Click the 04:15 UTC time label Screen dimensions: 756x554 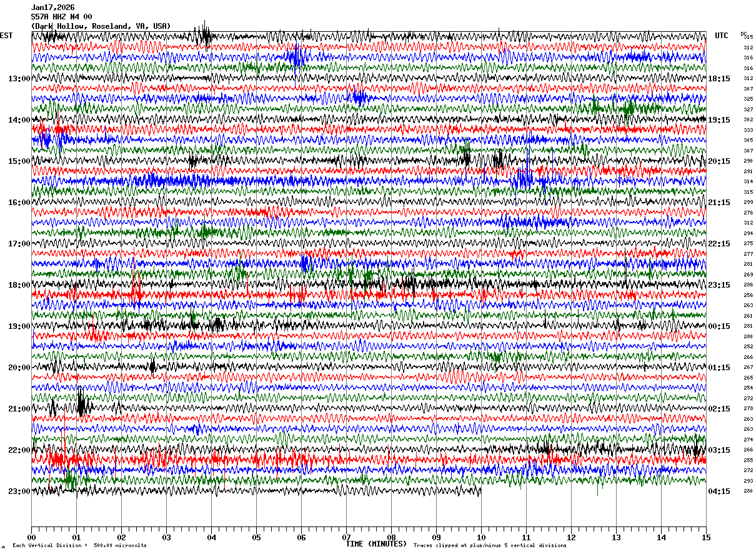(x=719, y=491)
